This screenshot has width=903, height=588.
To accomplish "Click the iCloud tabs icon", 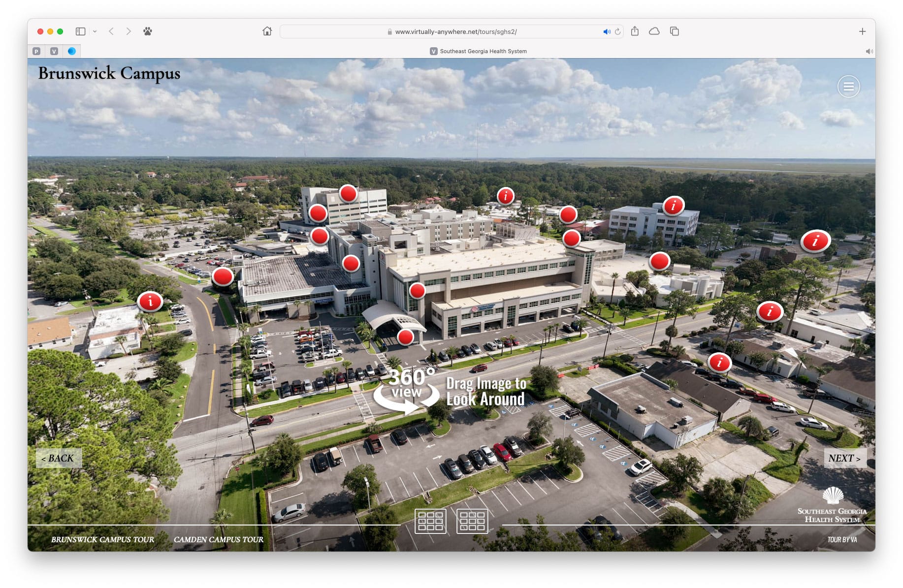I will tap(654, 31).
